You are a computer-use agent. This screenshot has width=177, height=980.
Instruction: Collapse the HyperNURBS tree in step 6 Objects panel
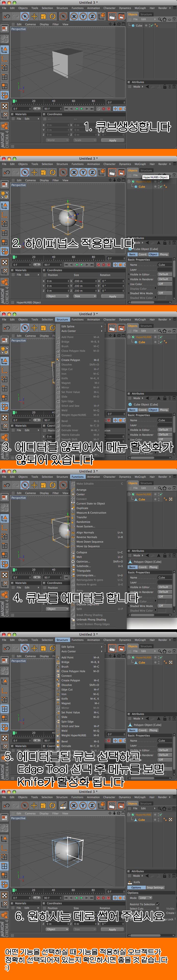[x=129, y=815]
